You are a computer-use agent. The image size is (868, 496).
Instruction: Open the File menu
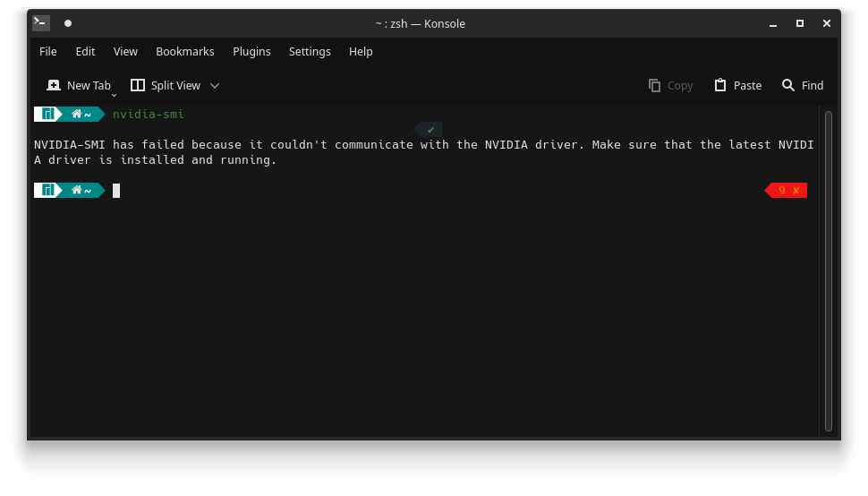pos(48,52)
